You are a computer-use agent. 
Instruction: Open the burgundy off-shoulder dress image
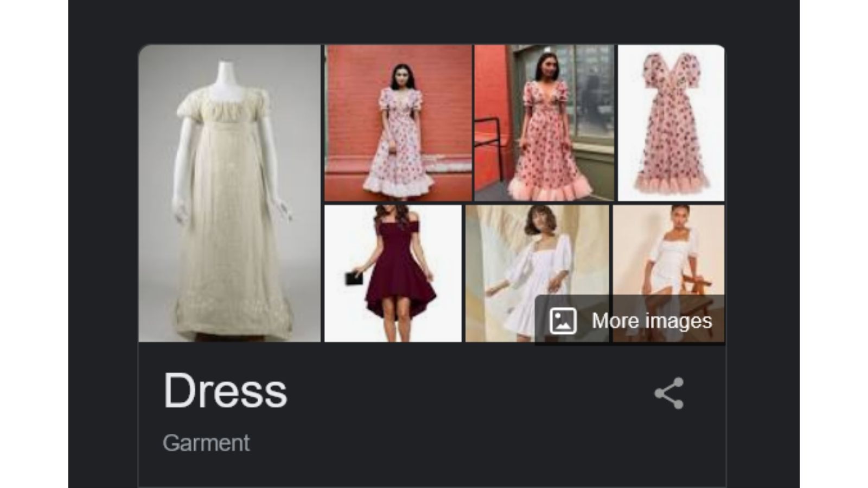click(393, 273)
